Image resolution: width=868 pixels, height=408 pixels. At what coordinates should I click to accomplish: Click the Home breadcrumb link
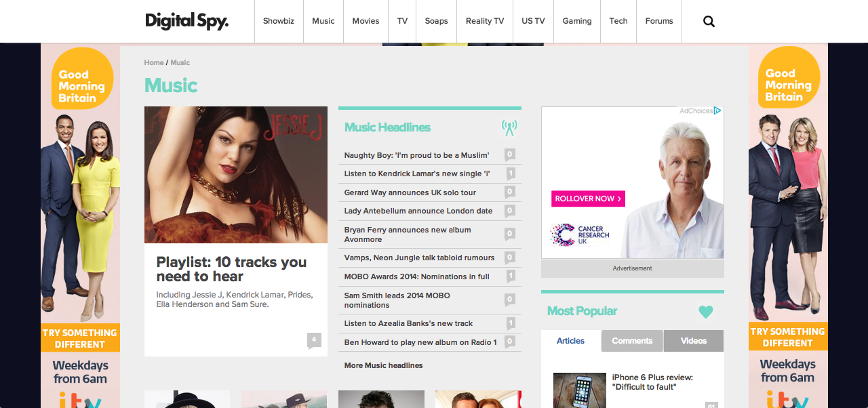154,62
